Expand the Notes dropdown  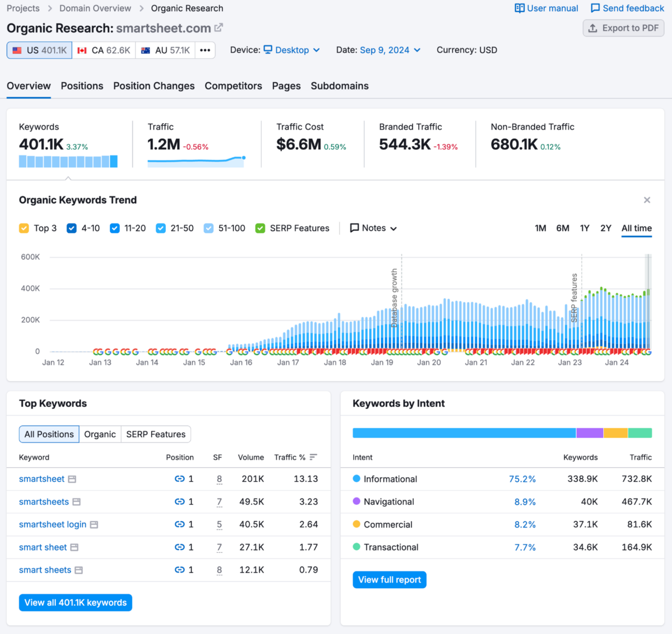(x=374, y=228)
